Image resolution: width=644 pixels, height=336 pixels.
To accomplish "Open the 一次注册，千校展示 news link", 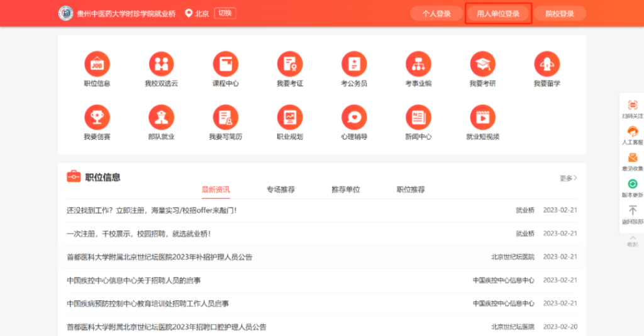I will [x=139, y=233].
